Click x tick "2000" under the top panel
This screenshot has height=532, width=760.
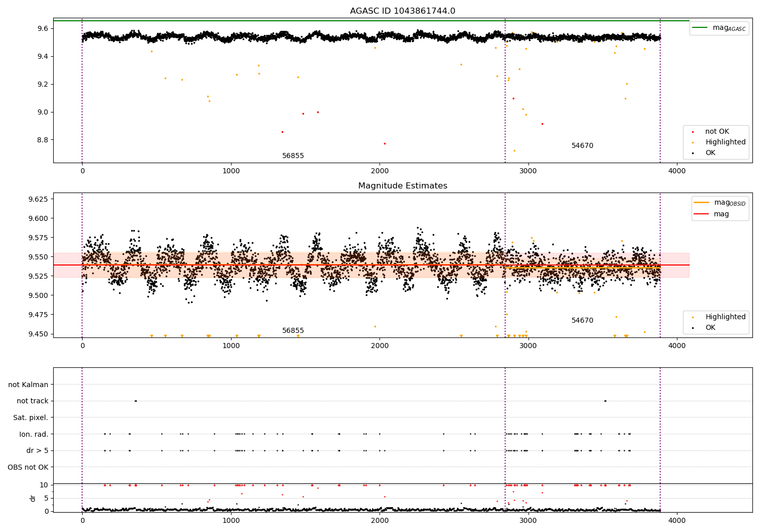coord(379,171)
